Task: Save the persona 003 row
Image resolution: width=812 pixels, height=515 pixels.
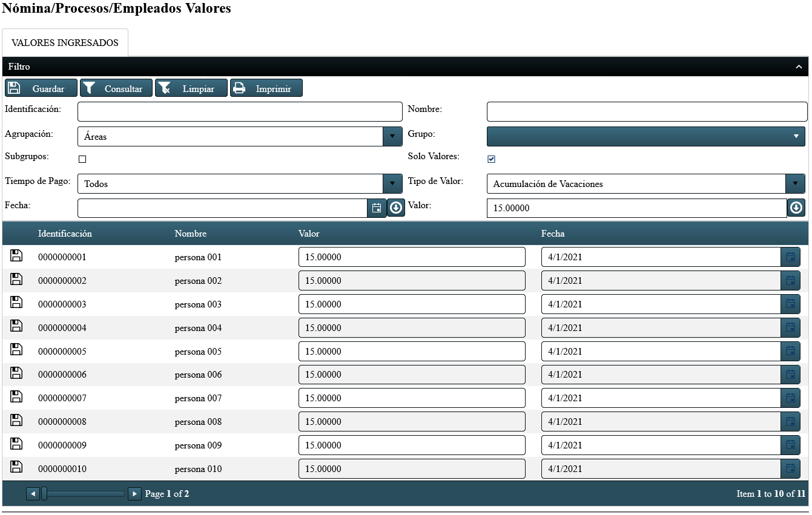Action: point(16,303)
